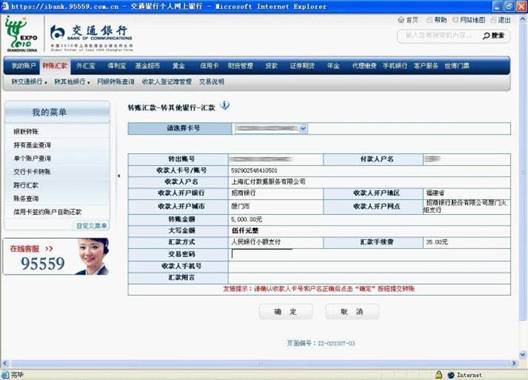Click the 交易密码 password field
This screenshot has height=380, width=528.
(x=262, y=254)
